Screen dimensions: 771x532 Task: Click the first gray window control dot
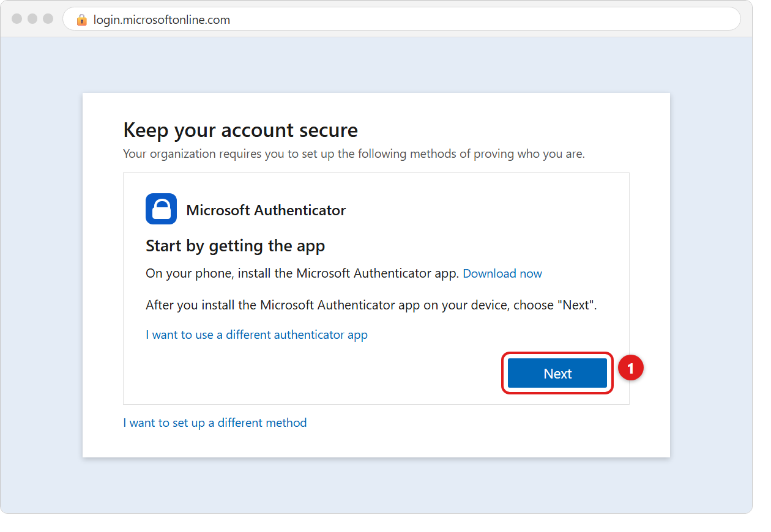click(x=17, y=19)
